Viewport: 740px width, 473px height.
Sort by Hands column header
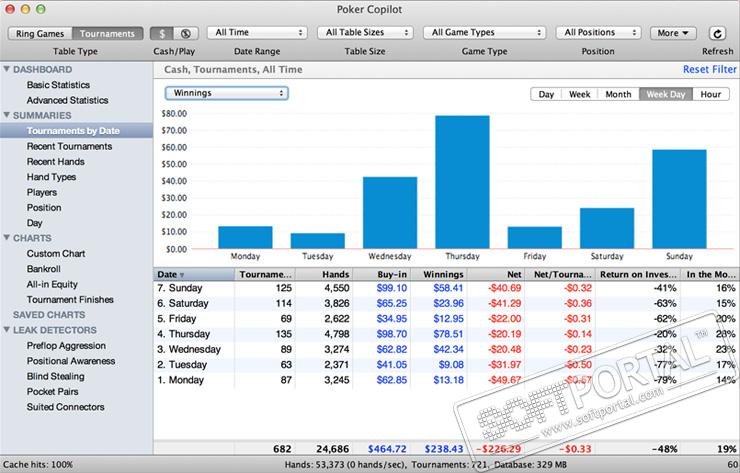(324, 274)
